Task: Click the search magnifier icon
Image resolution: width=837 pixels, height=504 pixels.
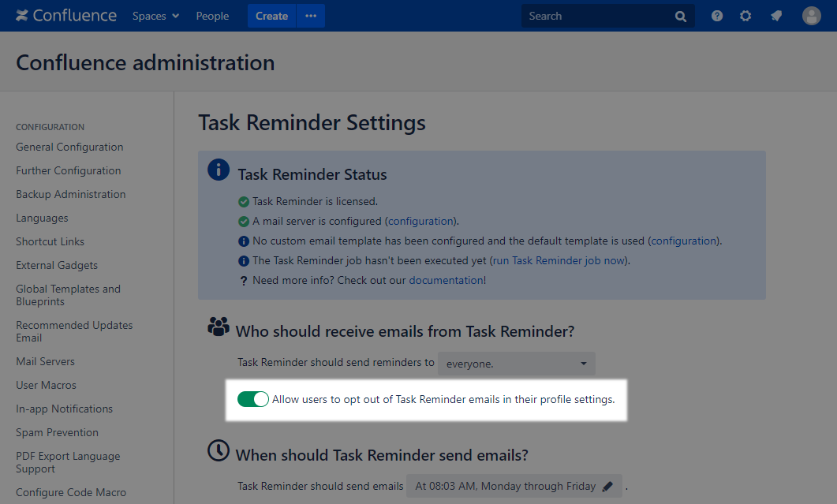Action: coord(681,16)
